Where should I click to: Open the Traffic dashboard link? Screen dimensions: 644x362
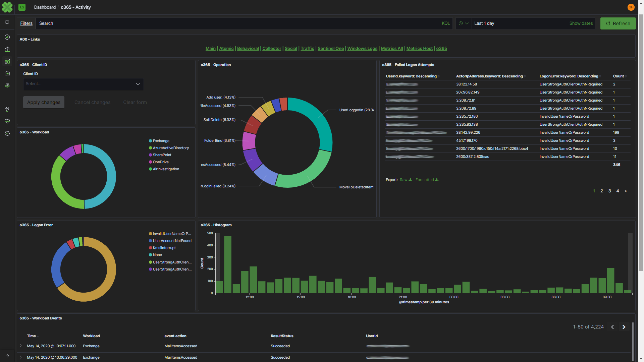point(307,49)
